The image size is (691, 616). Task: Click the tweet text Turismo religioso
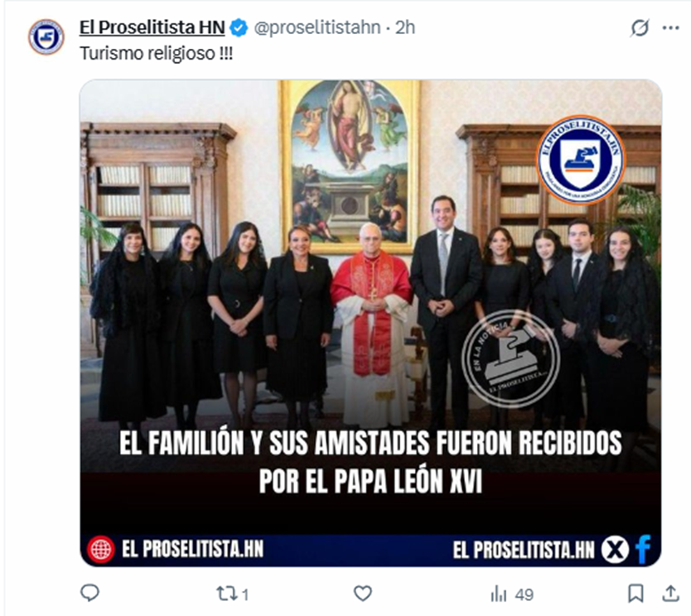click(x=156, y=54)
